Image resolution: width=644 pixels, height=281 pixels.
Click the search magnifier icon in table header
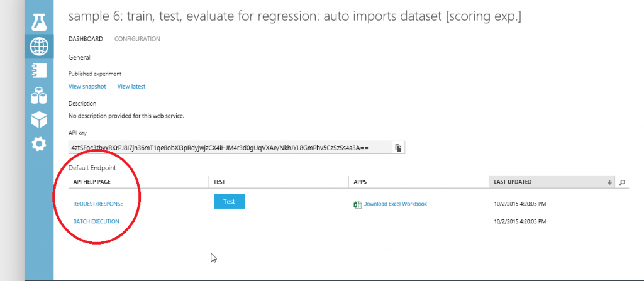[622, 182]
